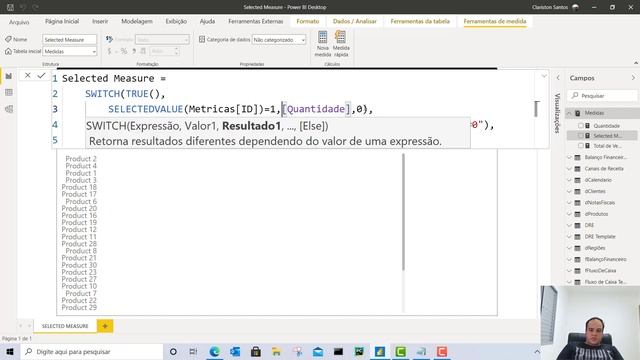Open the Dados / Analisar tab
Screen dimensions: 640x360
[x=354, y=21]
